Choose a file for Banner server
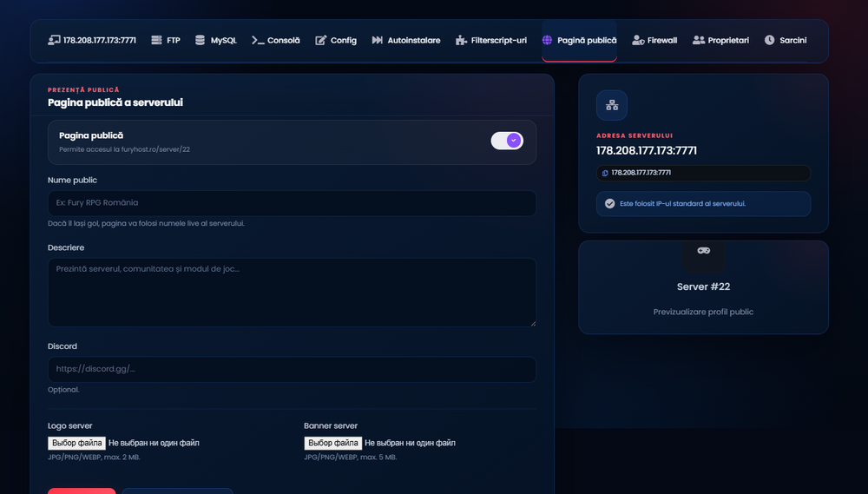The image size is (868, 494). coord(333,443)
